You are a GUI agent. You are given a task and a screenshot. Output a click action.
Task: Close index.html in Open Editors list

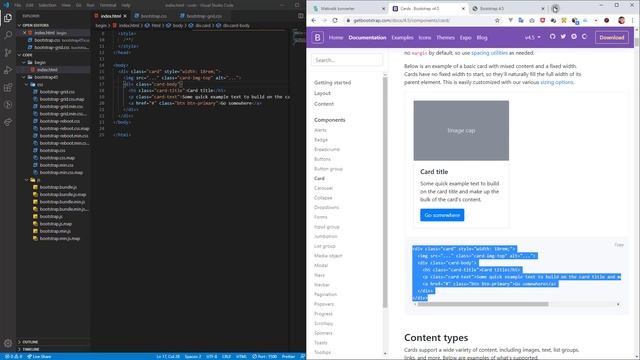pos(24,33)
